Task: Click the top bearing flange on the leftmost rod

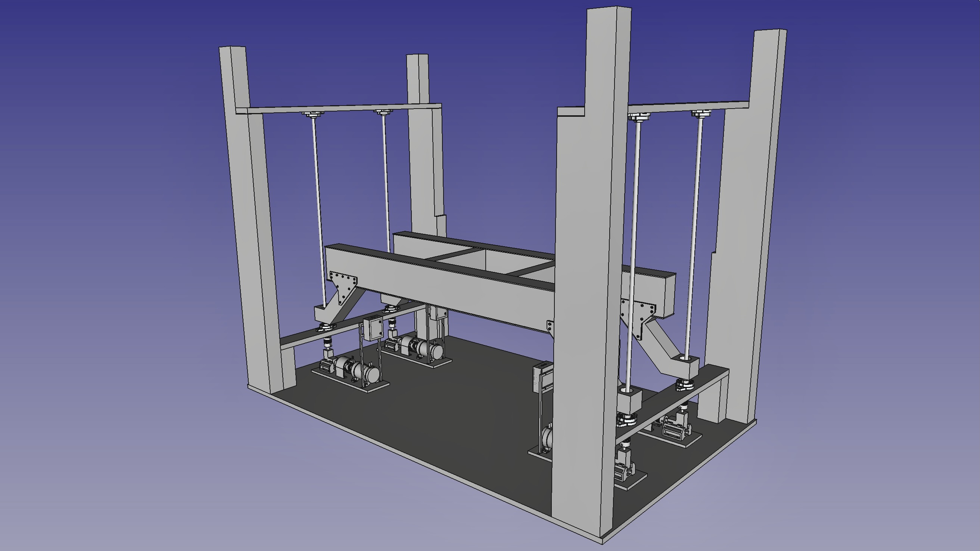Action: click(x=314, y=114)
